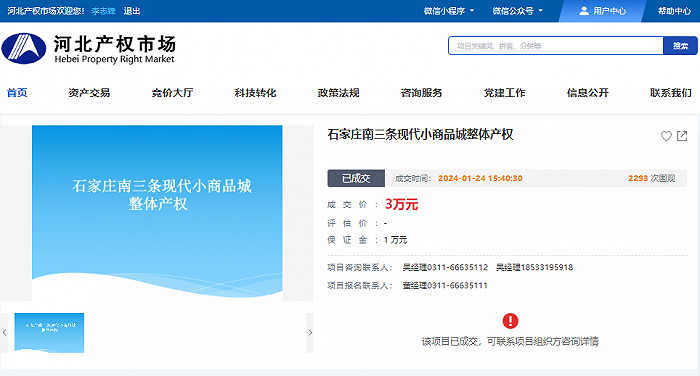This screenshot has height=376, width=700.
Task: Select the small project image thumbnail
Action: coord(49,333)
